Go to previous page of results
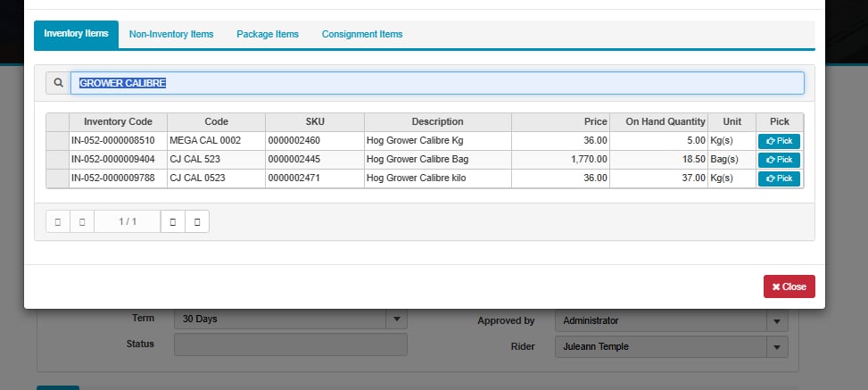 [x=82, y=221]
